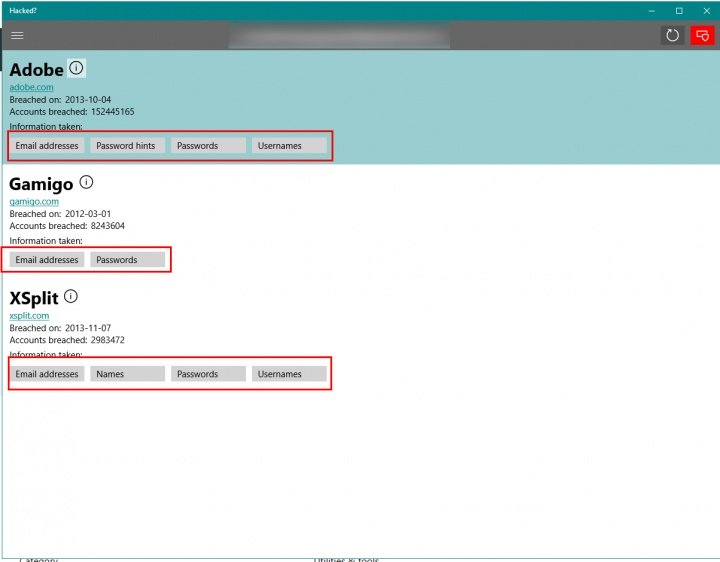Screen dimensions: 720x562
Task: Click Adobe accounts breached 152445165
Action: click(112, 112)
